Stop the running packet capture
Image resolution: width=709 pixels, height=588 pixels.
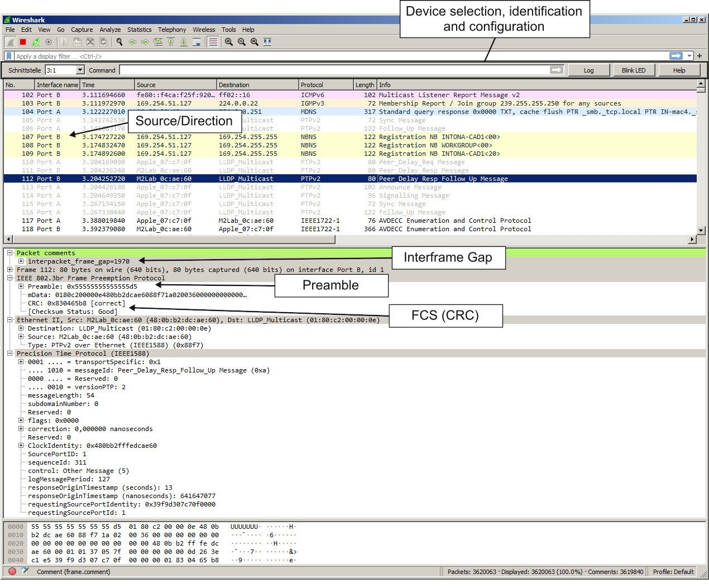(x=23, y=42)
